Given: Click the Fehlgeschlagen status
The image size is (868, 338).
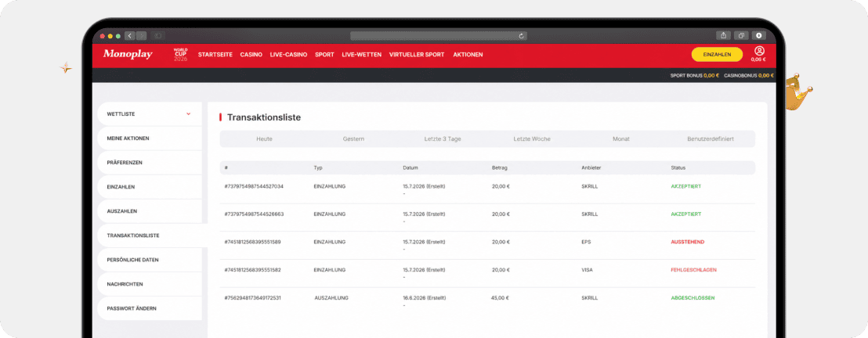Looking at the screenshot, I should (x=693, y=270).
